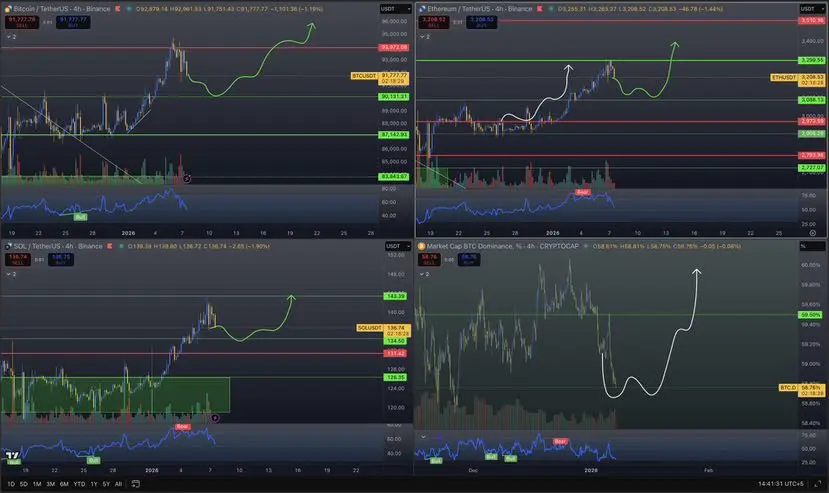Image resolution: width=829 pixels, height=493 pixels.
Task: Expand the indicators legend on Bitcoin chart
Action: 11,37
